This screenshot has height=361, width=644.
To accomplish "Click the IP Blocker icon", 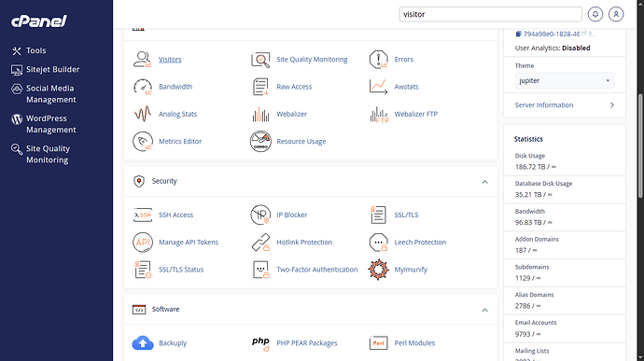I will coord(260,215).
